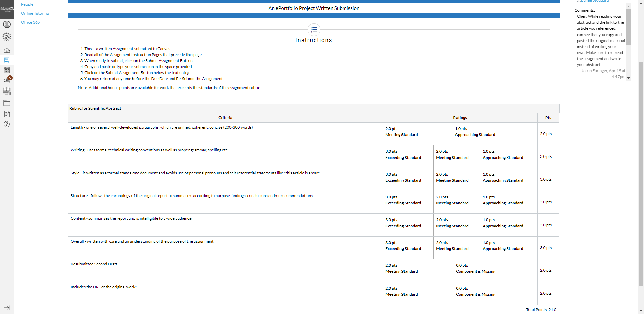Click the Salt Lake Community College logo

7,9
